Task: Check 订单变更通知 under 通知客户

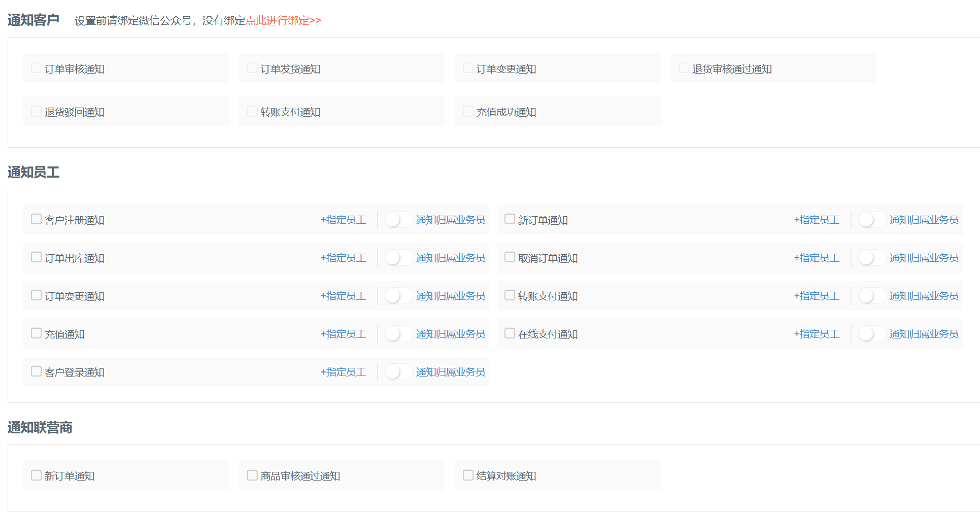Action: tap(468, 68)
